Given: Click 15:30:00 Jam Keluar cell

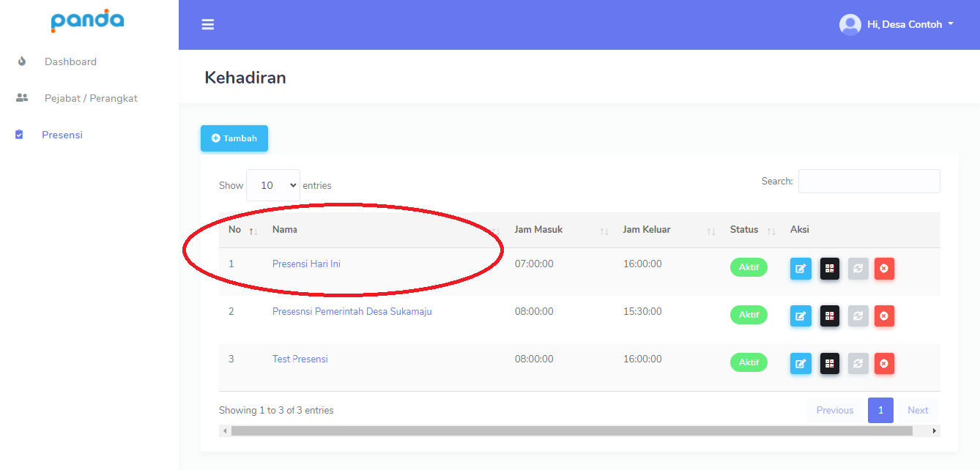Looking at the screenshot, I should pyautogui.click(x=642, y=312).
